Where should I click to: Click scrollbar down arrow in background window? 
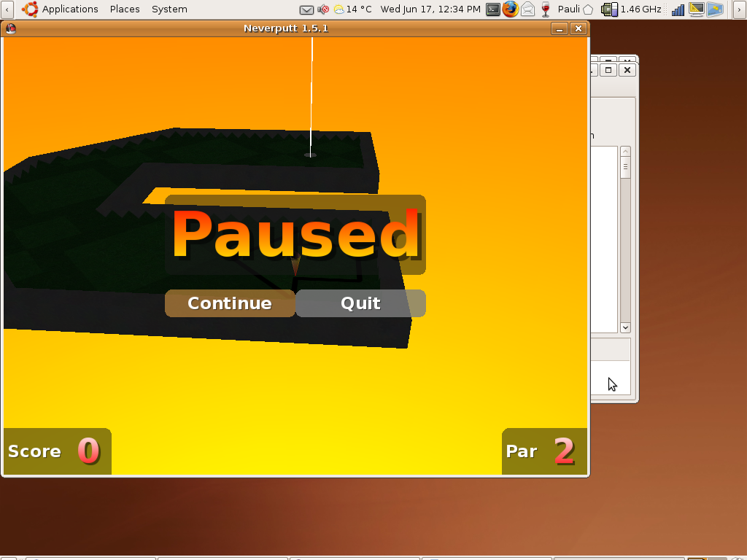pos(625,328)
